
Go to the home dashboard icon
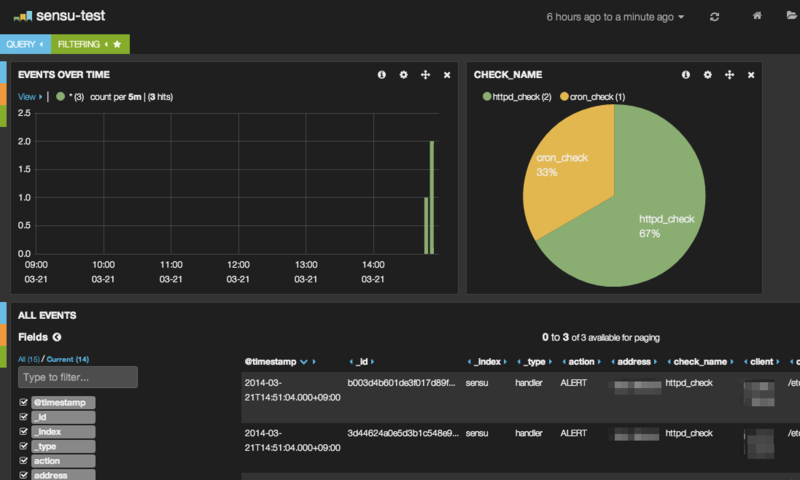point(757,16)
